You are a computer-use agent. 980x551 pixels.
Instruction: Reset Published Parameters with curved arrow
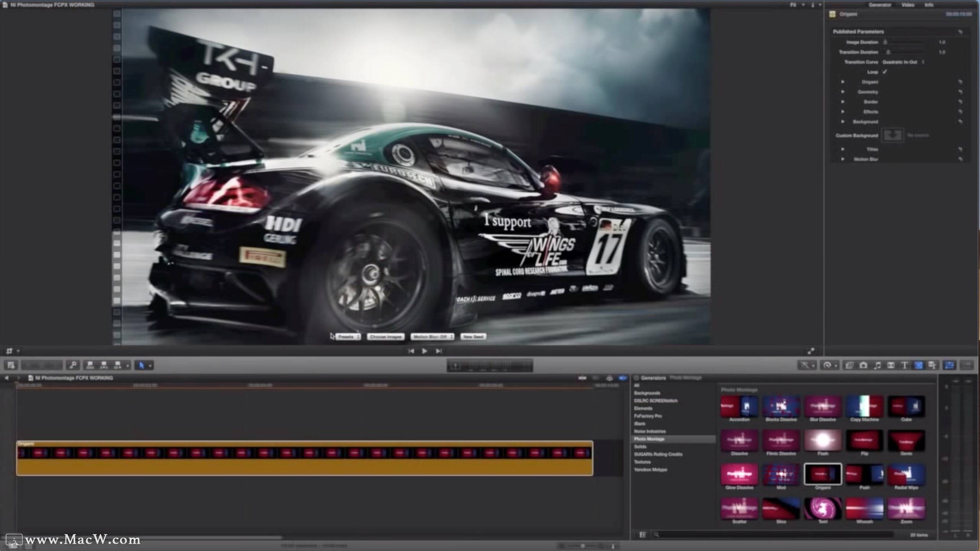click(960, 32)
